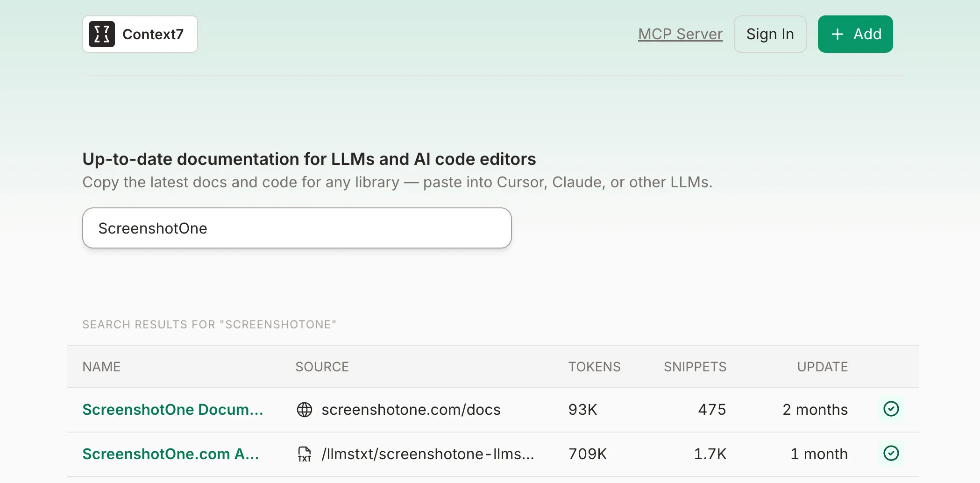Select the screenshotone.com/docs source text
Image resolution: width=980 pixels, height=483 pixels.
[x=411, y=410]
